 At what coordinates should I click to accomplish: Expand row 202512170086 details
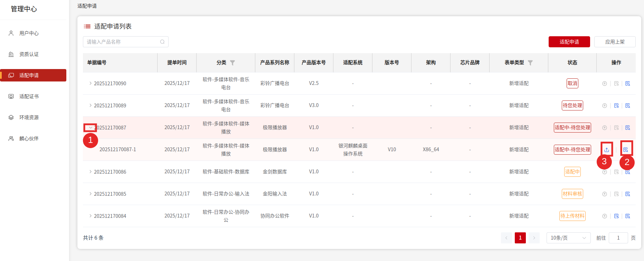(90, 172)
